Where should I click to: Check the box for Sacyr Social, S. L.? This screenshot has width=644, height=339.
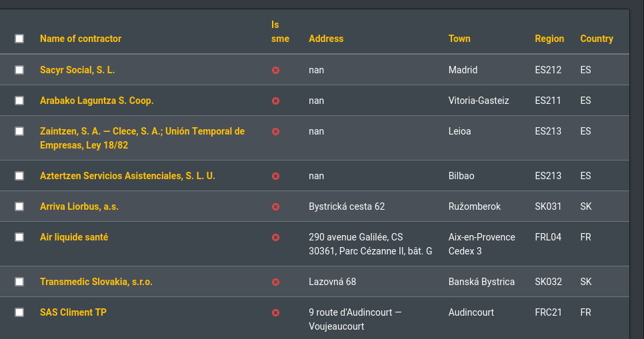pos(19,70)
